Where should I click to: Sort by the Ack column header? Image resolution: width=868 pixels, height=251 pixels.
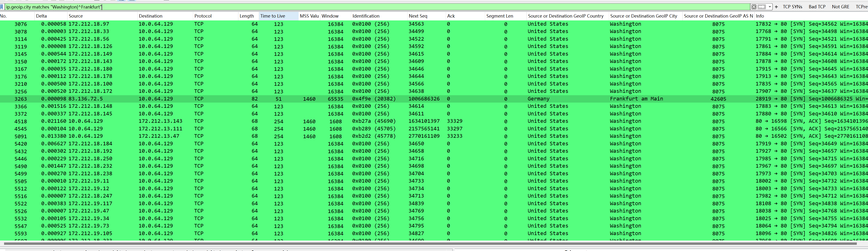pyautogui.click(x=465, y=16)
